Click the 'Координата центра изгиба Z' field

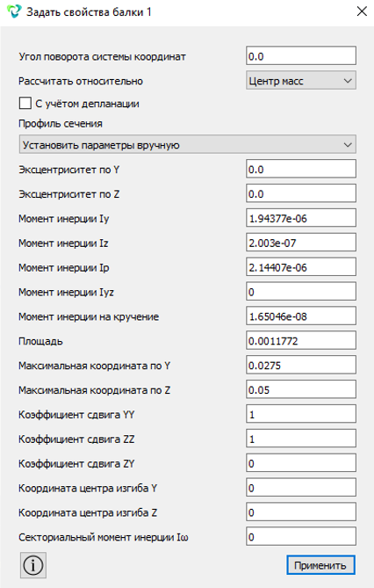(301, 512)
